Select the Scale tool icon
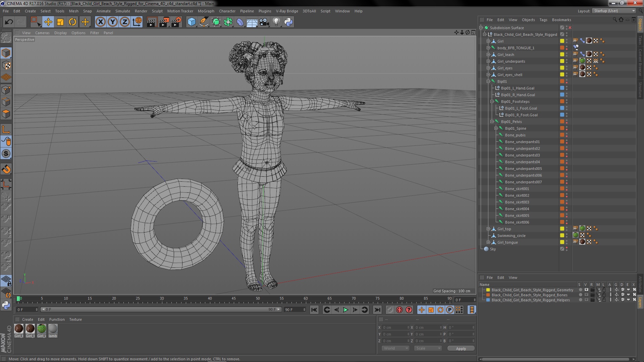The image size is (644, 362). pyautogui.click(x=60, y=22)
